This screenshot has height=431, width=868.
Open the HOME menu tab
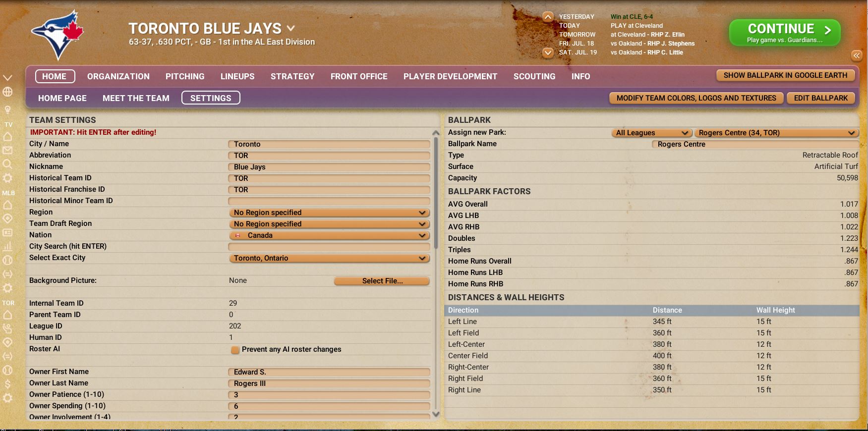click(55, 76)
